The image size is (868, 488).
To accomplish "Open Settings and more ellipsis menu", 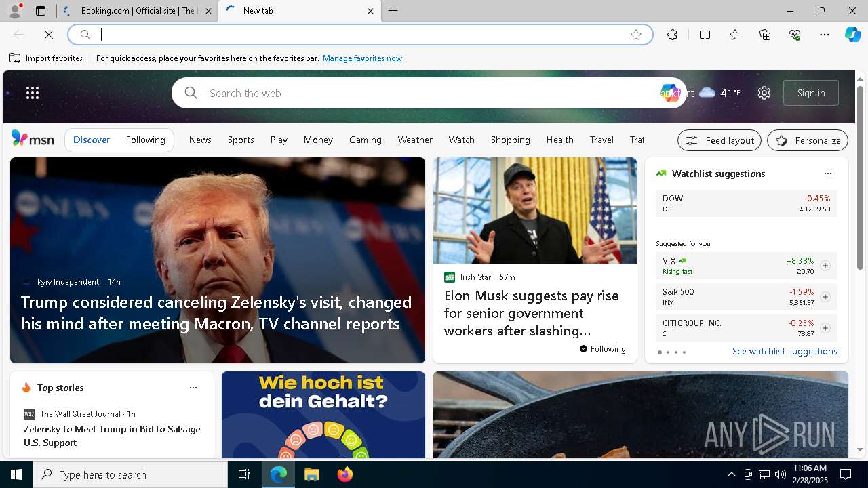I will (825, 35).
